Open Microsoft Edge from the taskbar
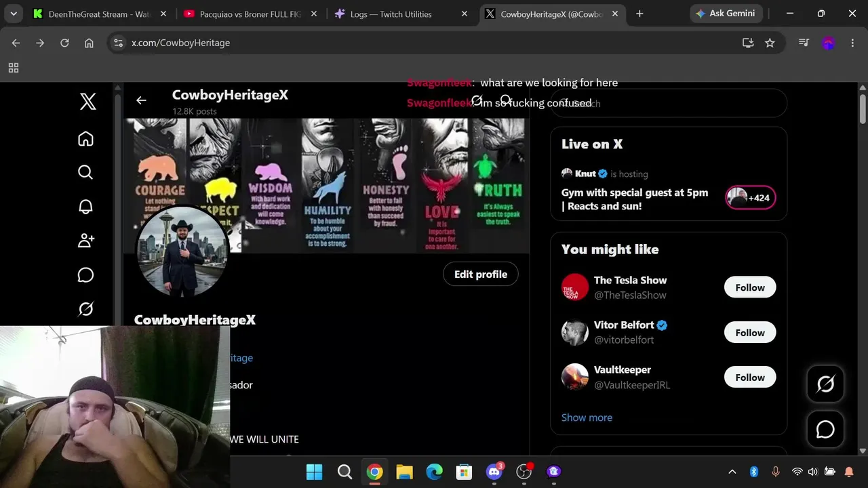Viewport: 868px width, 488px height. 434,472
